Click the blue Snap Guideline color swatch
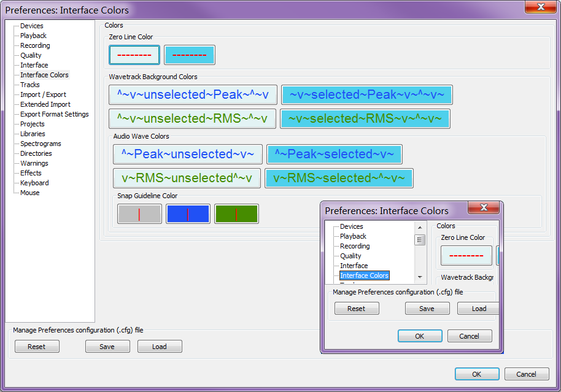 [x=188, y=213]
